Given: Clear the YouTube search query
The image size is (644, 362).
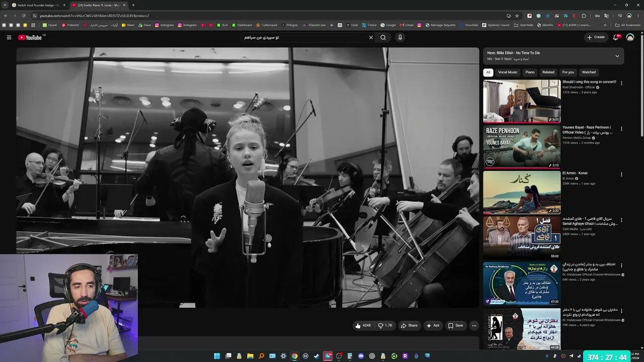Looking at the screenshot, I should (x=371, y=37).
